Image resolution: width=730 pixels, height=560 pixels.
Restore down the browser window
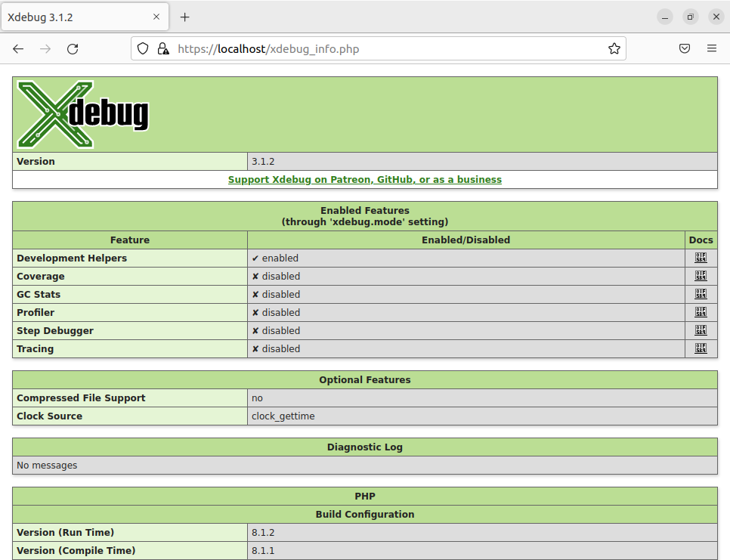coord(691,17)
